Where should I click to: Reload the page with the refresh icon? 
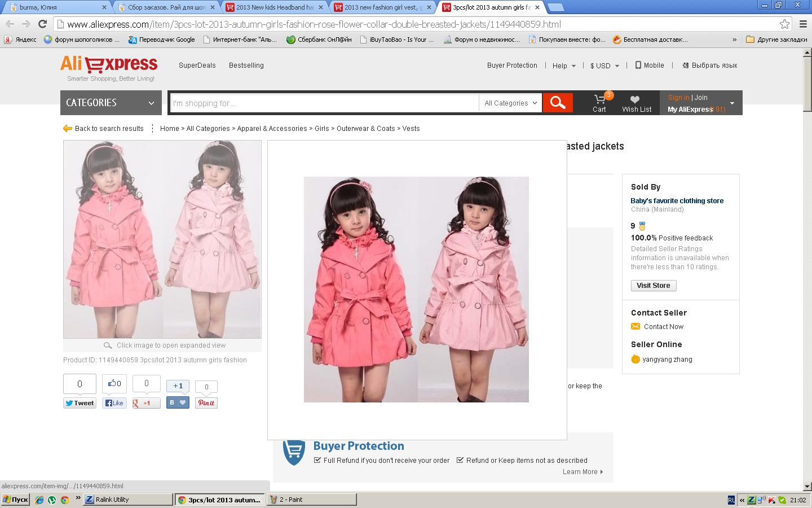tap(42, 24)
